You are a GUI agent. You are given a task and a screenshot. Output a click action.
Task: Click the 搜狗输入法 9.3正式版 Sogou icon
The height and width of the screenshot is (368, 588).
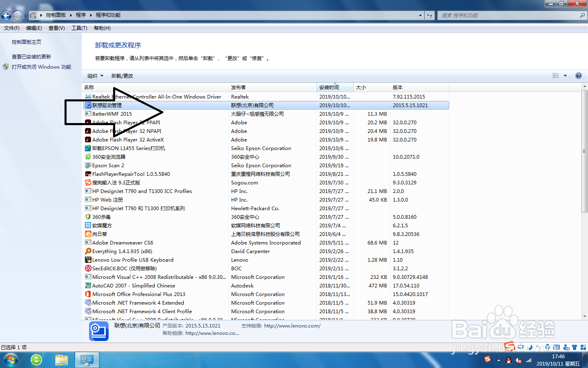coord(88,182)
